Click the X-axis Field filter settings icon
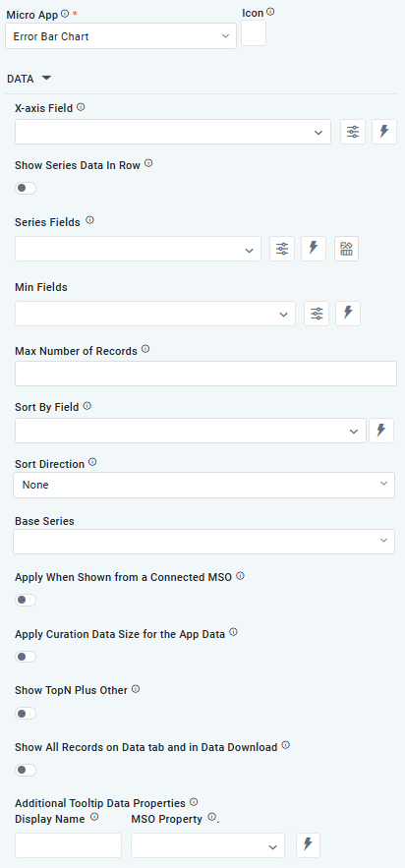Viewport: 405px width, 868px height. coord(353,132)
